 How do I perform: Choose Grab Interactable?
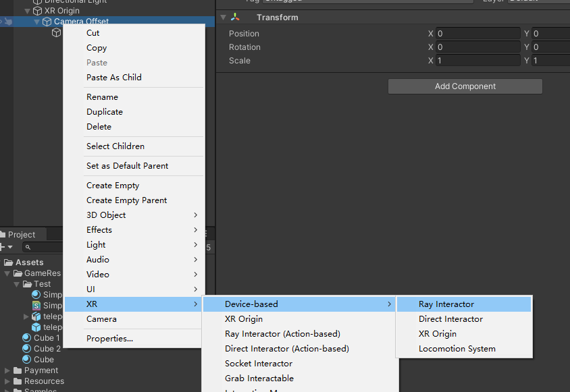coord(299,379)
